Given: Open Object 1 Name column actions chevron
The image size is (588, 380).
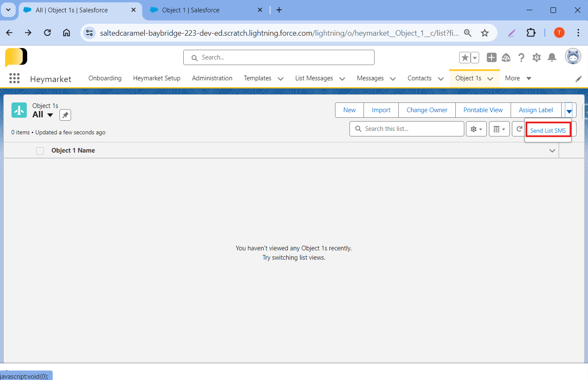Looking at the screenshot, I should pos(552,150).
